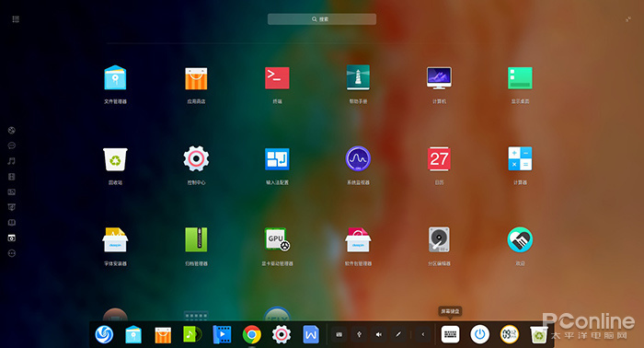Open the Recycle Bin (回收站) in grid

point(115,159)
